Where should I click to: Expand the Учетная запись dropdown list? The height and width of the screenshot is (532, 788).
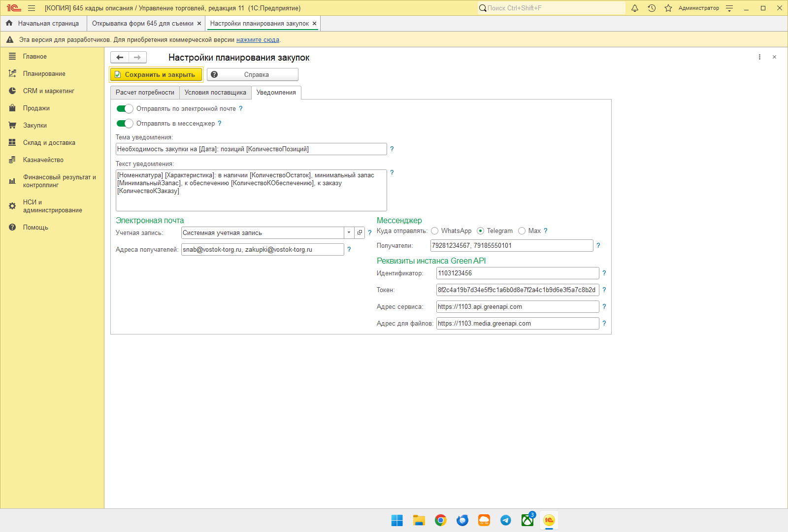pyautogui.click(x=349, y=233)
